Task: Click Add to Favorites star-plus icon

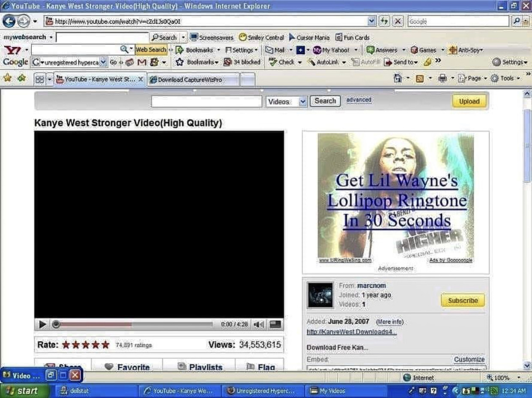Action: [21, 78]
